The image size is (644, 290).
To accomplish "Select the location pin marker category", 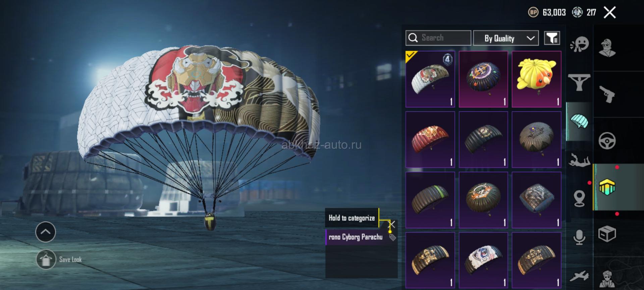I will pos(579,198).
